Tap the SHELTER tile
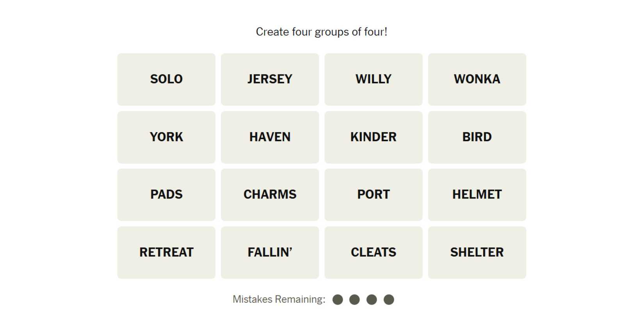Screen dimensions: 644x322 click(477, 252)
